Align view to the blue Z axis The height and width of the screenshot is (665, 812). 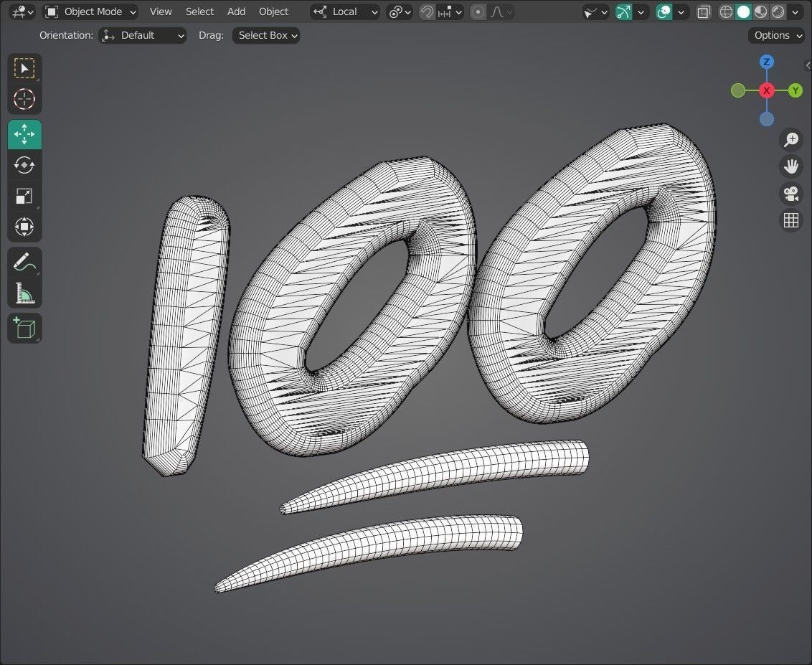click(x=766, y=62)
